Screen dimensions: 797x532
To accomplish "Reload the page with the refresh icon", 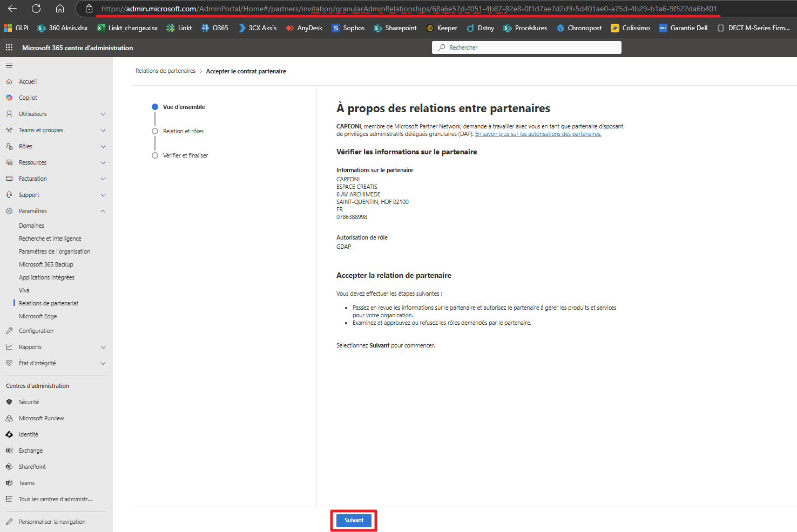I will 36,9.
